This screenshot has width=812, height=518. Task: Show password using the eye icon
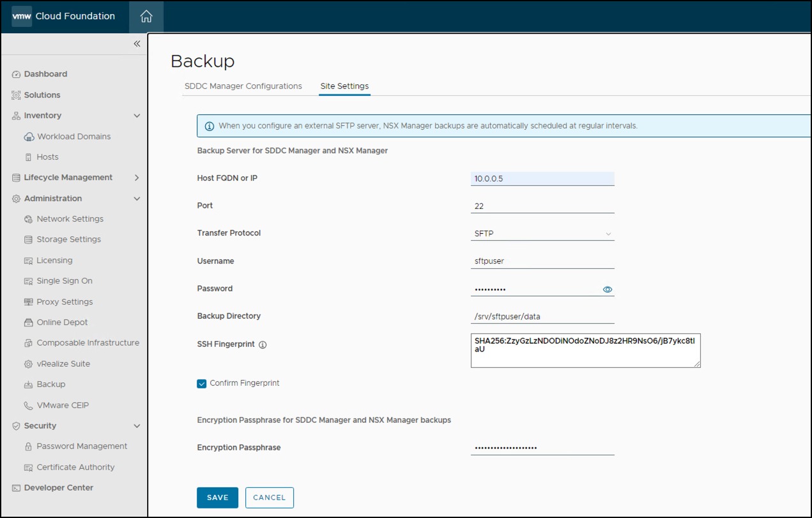tap(608, 289)
